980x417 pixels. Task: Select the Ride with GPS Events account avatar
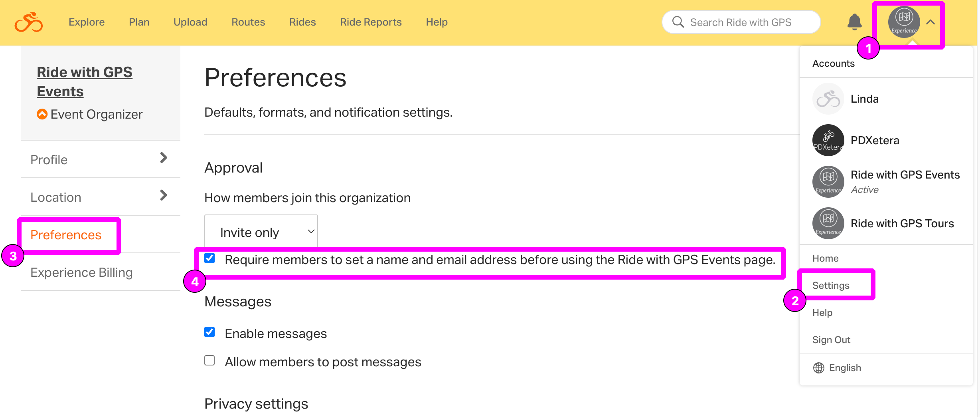tap(828, 182)
